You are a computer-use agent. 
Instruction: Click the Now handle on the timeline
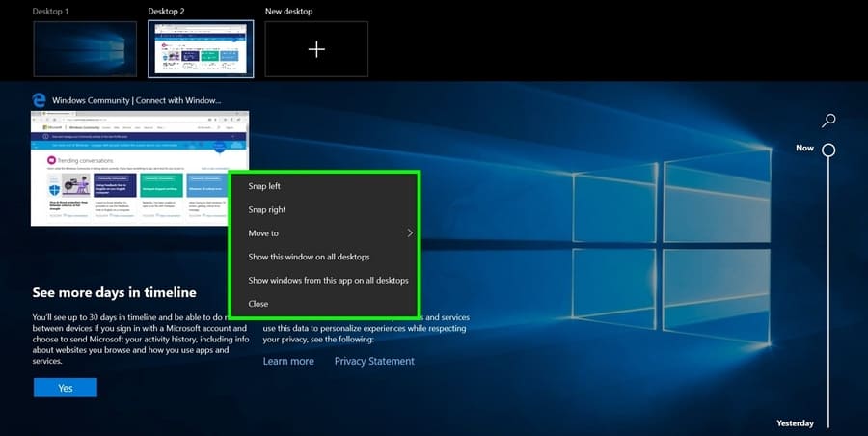pyautogui.click(x=828, y=150)
